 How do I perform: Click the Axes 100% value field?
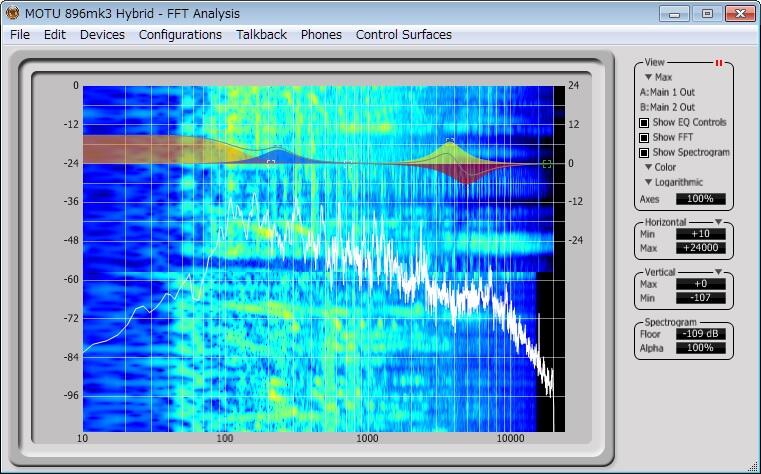pos(701,199)
